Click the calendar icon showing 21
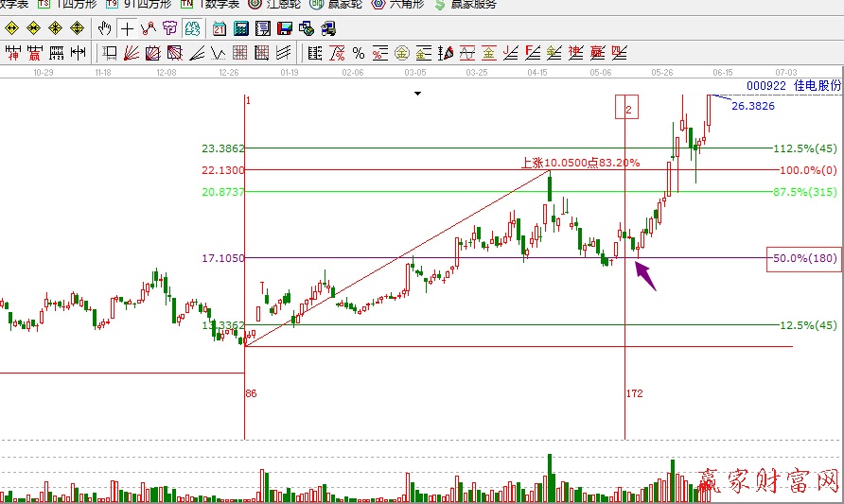This screenshot has width=844, height=504. click(219, 28)
